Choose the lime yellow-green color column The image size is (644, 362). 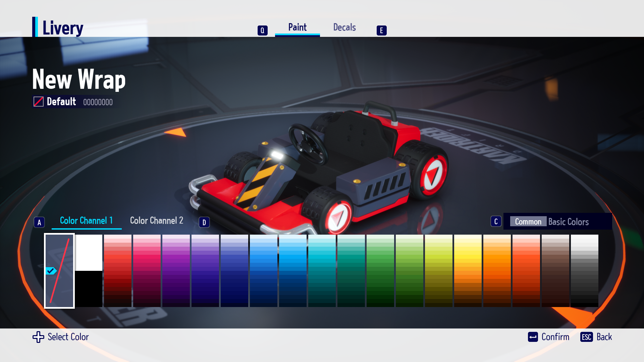[x=439, y=271]
